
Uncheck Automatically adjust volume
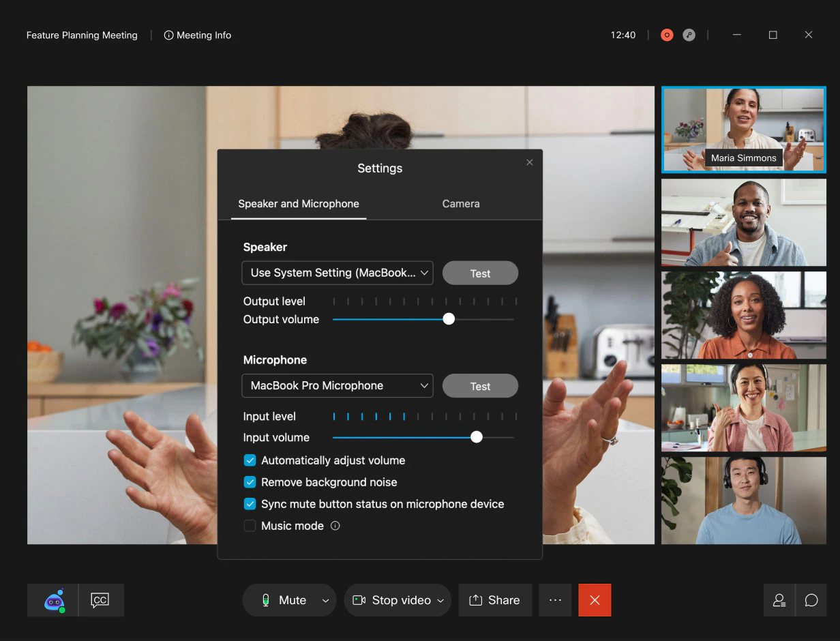click(x=250, y=460)
